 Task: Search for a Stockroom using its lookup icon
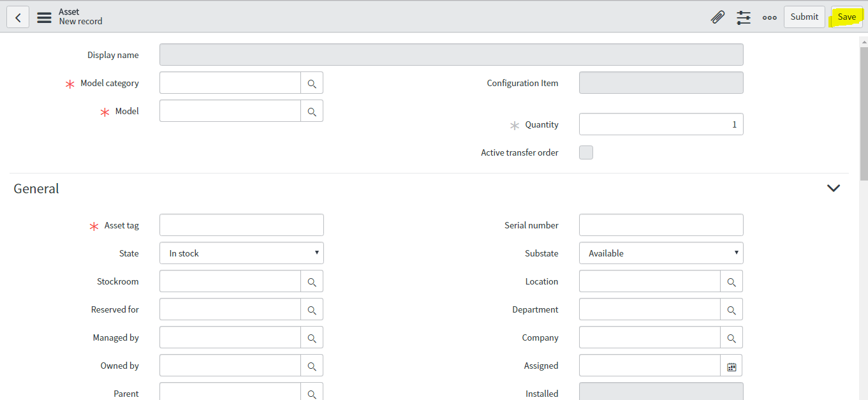(312, 281)
